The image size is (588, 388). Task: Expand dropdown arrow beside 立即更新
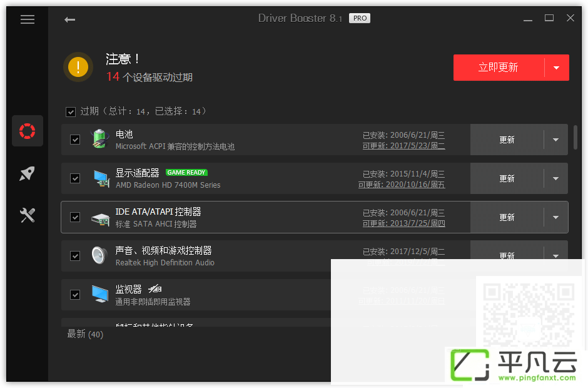(557, 68)
